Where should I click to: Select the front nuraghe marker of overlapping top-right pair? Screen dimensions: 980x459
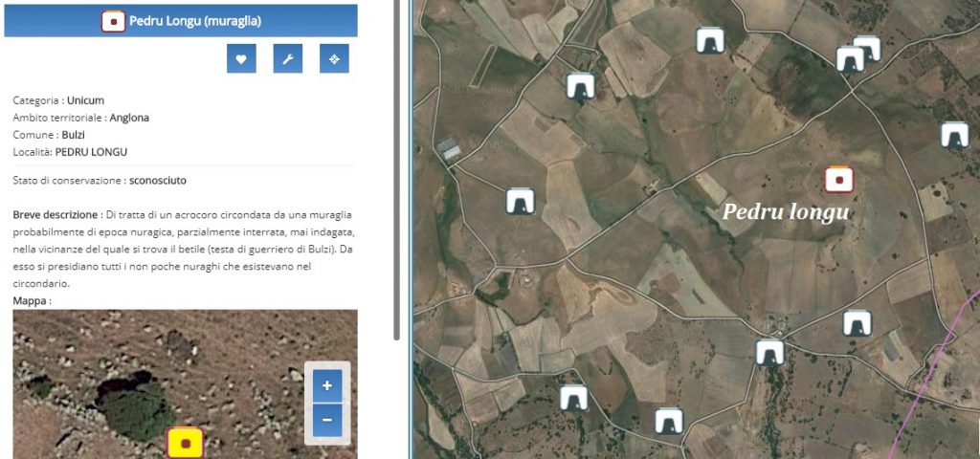(850, 59)
